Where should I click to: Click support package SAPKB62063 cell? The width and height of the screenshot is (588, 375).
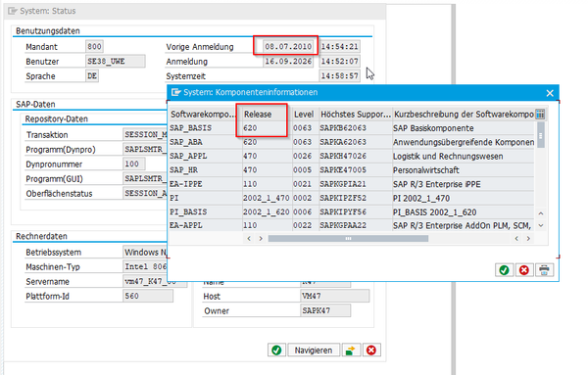coord(356,128)
